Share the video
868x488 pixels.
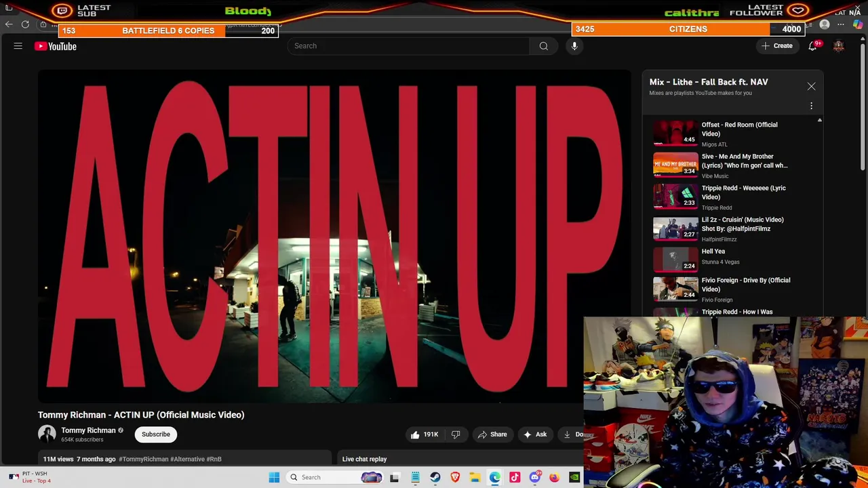tap(492, 434)
